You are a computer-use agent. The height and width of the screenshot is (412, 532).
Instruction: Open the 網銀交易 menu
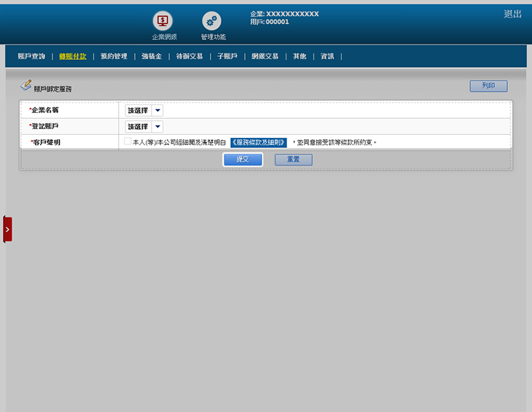pos(265,56)
